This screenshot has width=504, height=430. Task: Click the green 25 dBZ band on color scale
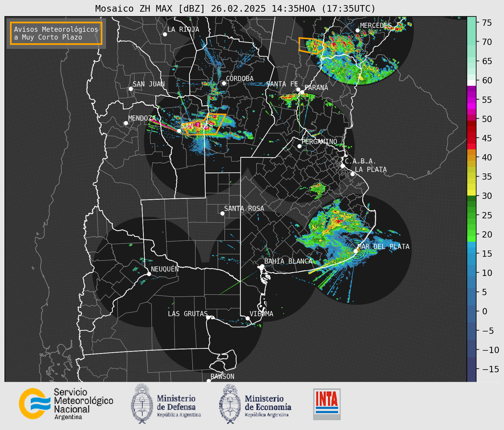click(471, 215)
